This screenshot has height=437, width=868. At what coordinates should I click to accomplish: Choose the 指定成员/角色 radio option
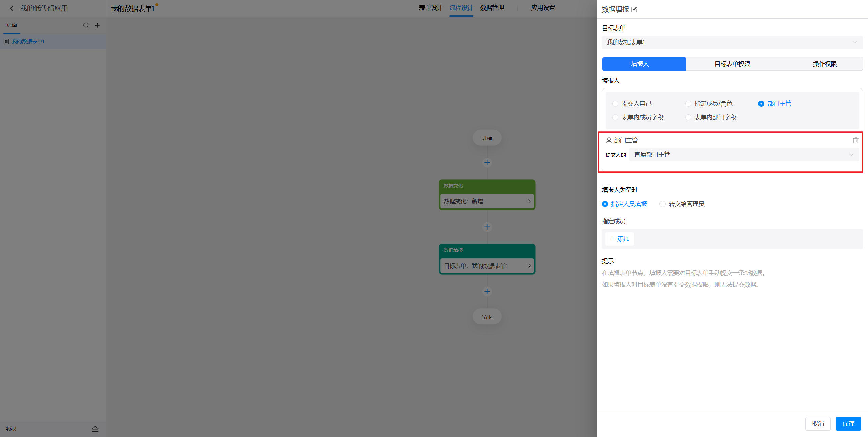688,104
